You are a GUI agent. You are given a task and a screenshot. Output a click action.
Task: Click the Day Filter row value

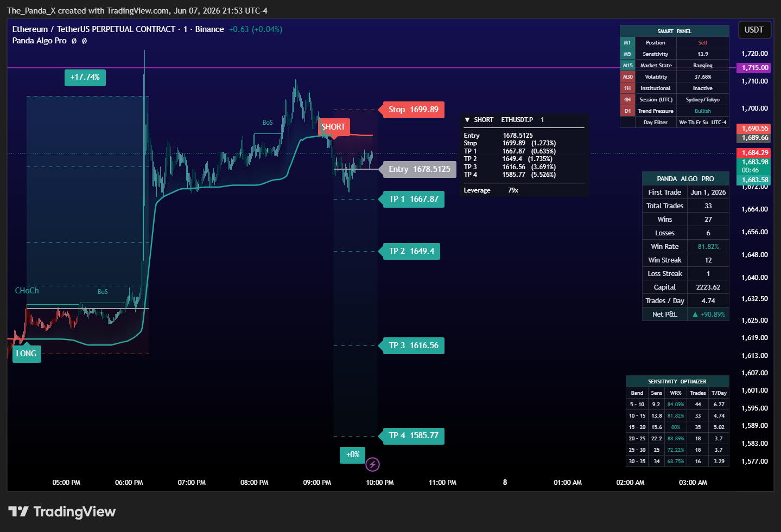coord(703,123)
